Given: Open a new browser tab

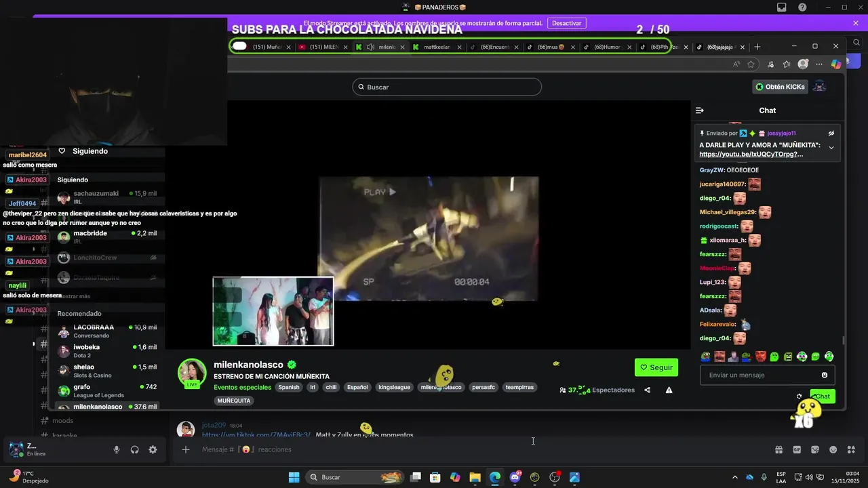Looking at the screenshot, I should click(x=757, y=47).
